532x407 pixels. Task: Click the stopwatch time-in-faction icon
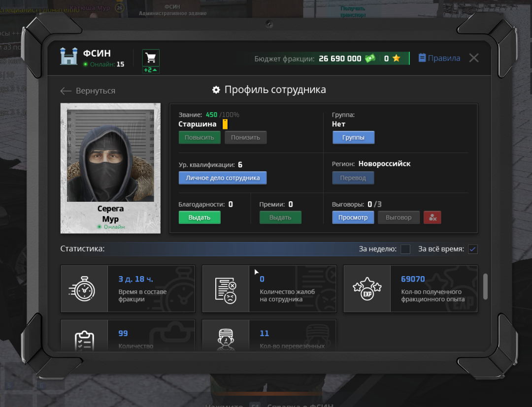84,289
